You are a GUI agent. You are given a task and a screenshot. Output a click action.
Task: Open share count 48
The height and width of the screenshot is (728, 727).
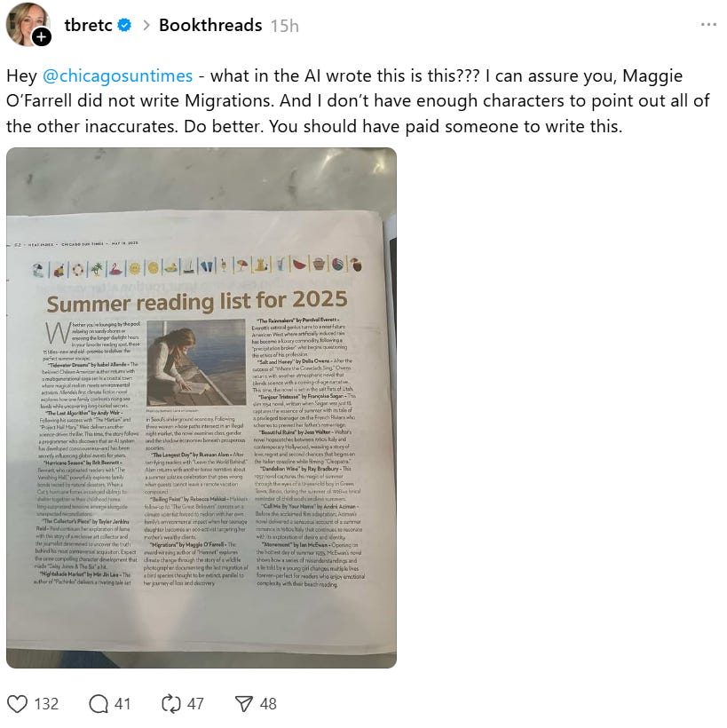tap(268, 704)
